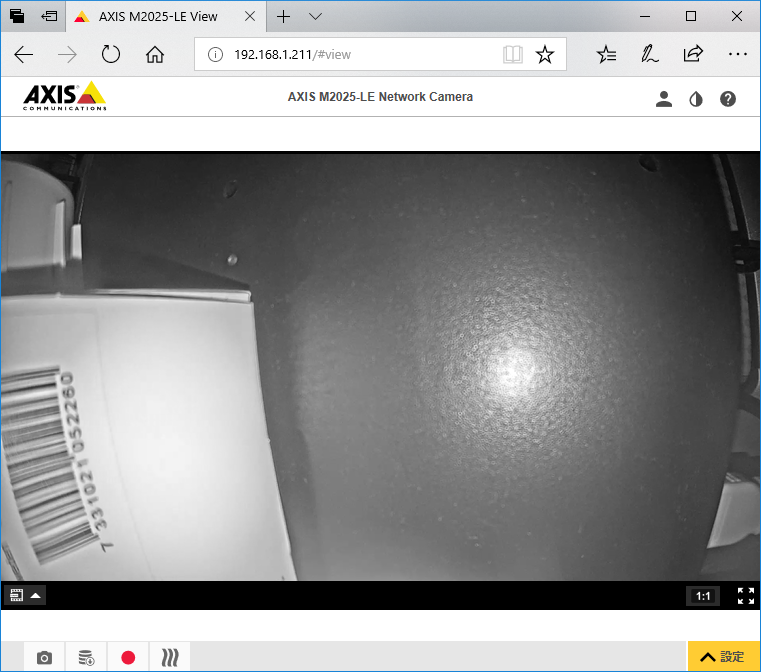Enter fullscreen video view
Screen dimensions: 761x672
tap(745, 595)
